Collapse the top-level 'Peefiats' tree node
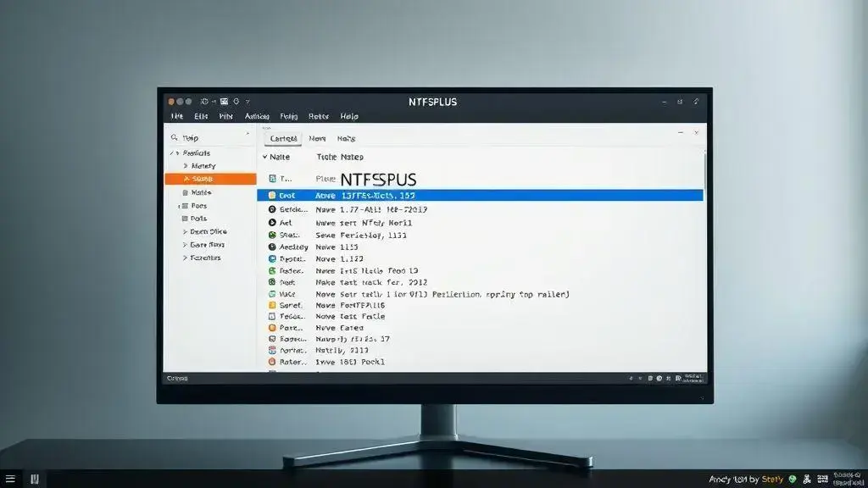 click(172, 153)
